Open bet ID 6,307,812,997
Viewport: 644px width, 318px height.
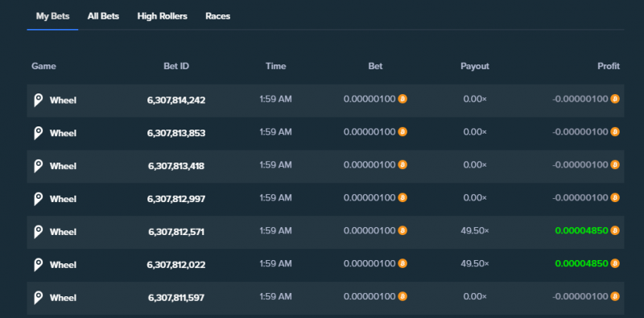[x=176, y=199]
